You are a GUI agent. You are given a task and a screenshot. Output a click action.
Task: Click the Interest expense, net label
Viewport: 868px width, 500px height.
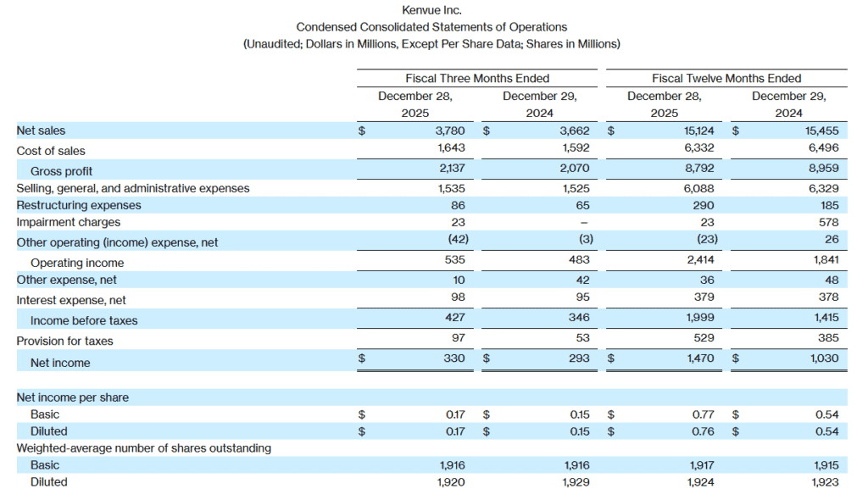click(x=71, y=300)
